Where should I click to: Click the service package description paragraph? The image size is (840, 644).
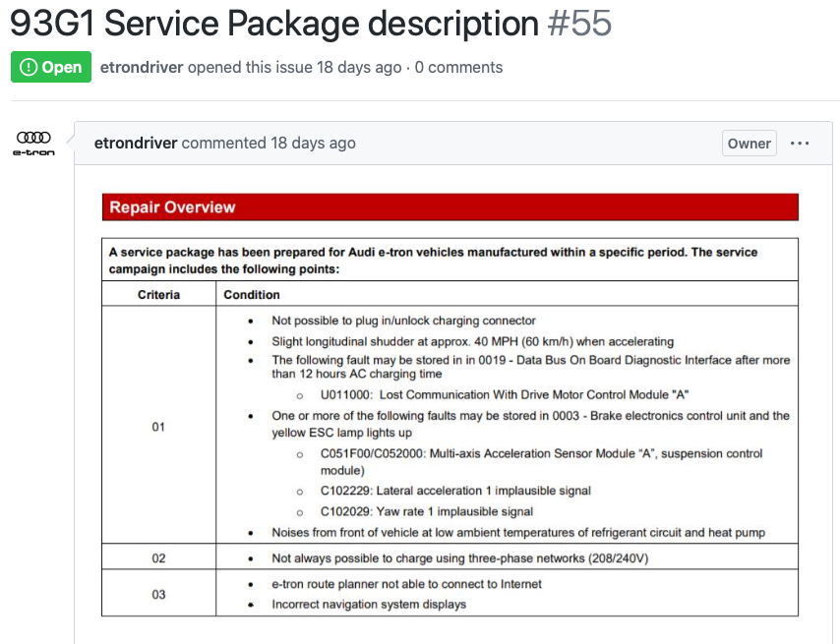433,260
